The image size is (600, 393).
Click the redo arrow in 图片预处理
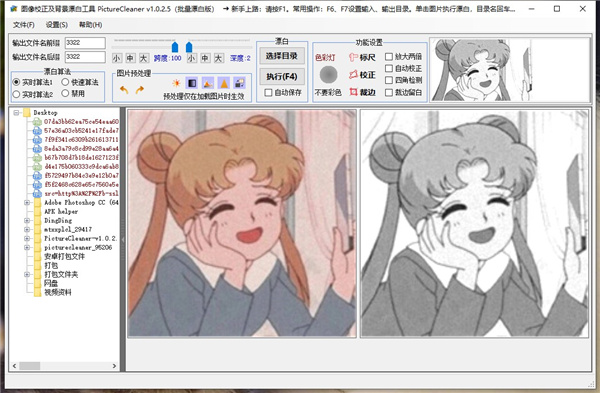coord(140,90)
